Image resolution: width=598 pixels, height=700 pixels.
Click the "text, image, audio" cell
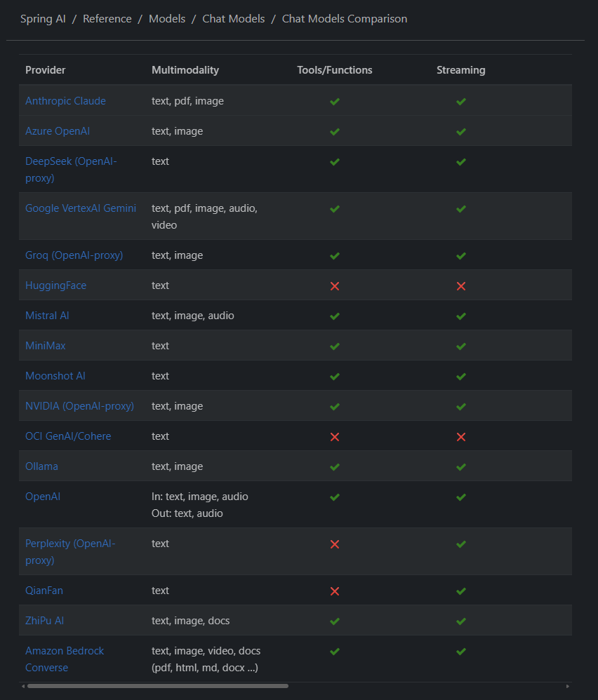pos(192,316)
